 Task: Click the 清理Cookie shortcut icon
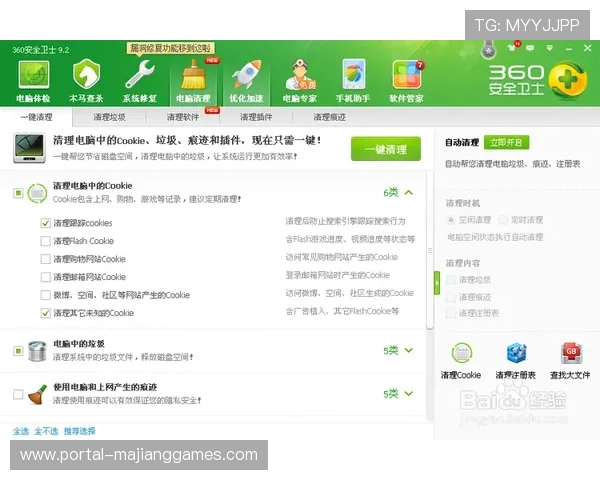point(462,353)
